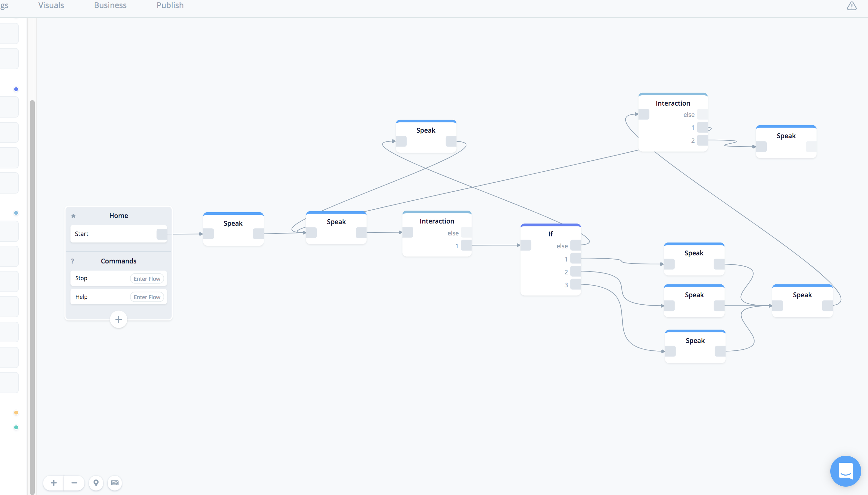
Task: Select the top-right Interaction block header
Action: [x=673, y=103]
